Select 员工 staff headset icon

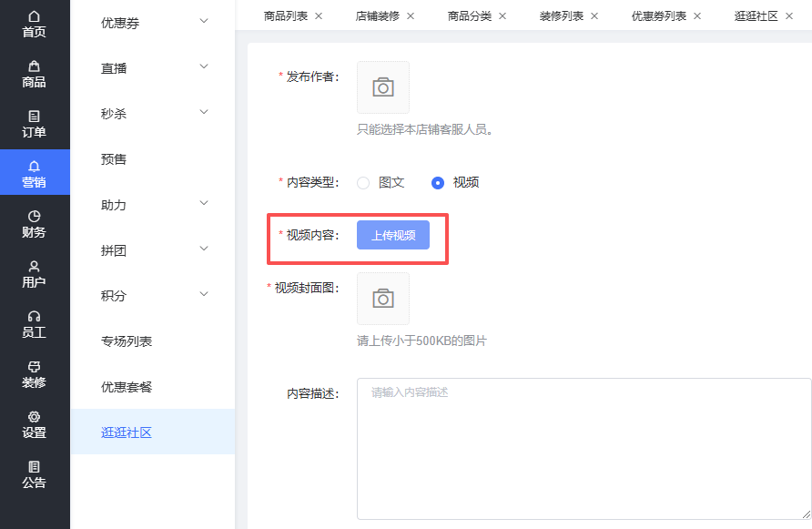tap(35, 317)
